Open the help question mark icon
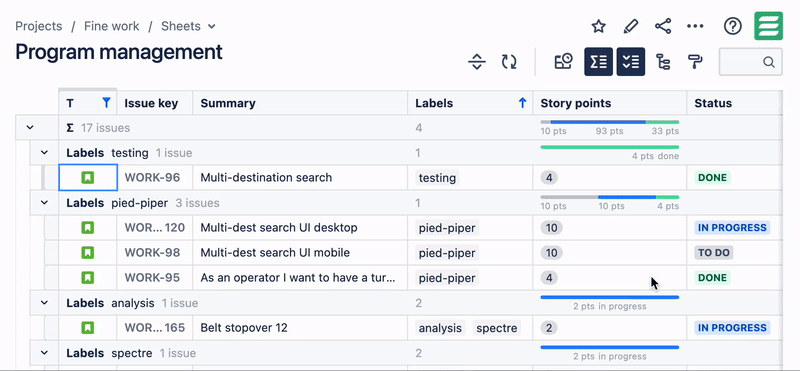 click(x=733, y=26)
